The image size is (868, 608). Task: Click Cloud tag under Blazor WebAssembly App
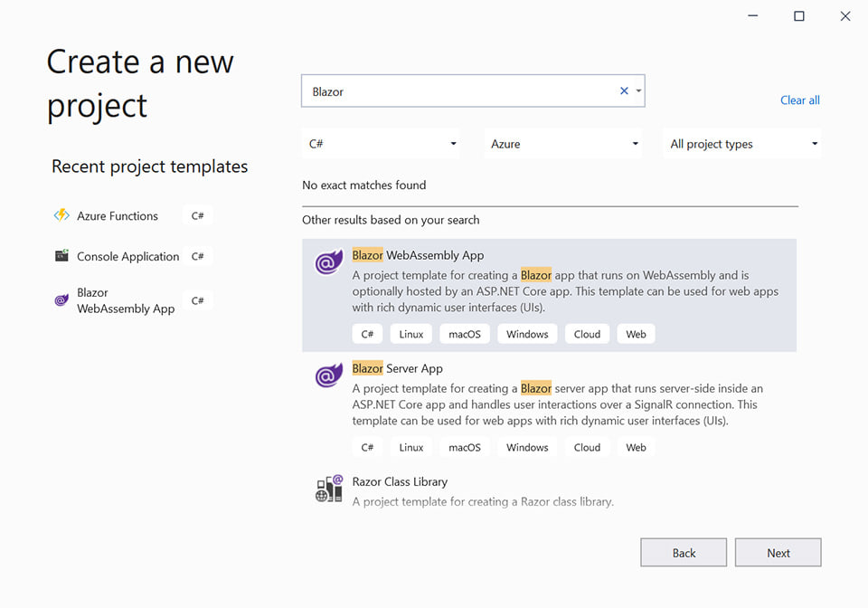tap(587, 334)
